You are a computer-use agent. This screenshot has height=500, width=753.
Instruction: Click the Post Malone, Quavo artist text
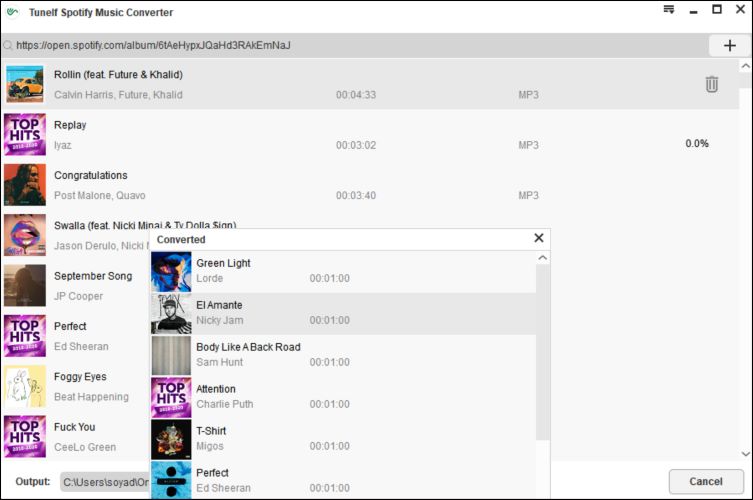point(99,195)
